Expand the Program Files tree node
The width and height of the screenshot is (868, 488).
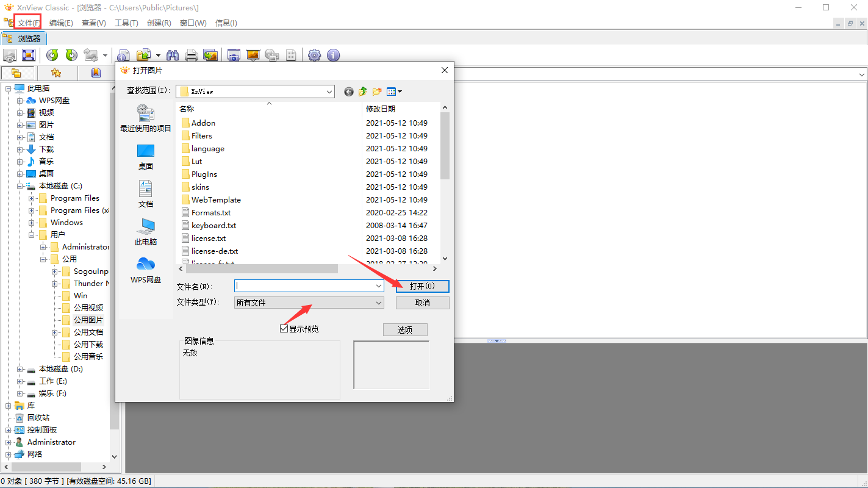point(32,198)
